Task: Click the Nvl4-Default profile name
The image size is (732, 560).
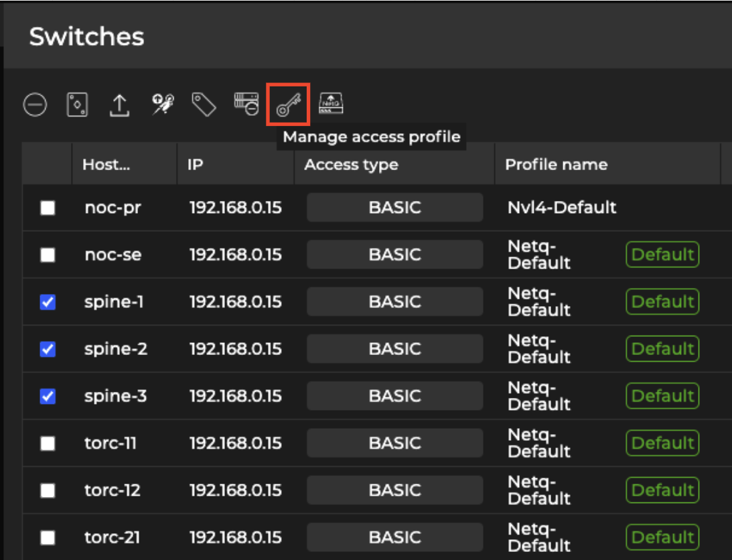Action: [x=561, y=208]
